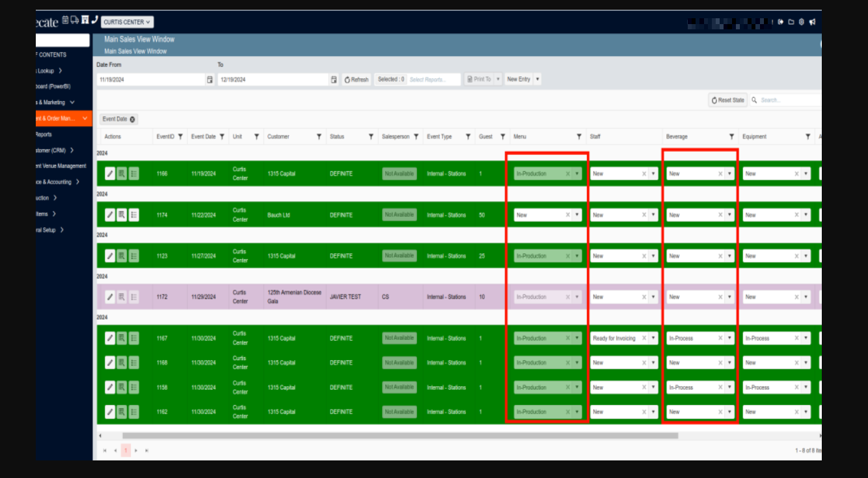Open the Date From calendar picker
Screen dimensions: 868x478
point(210,79)
